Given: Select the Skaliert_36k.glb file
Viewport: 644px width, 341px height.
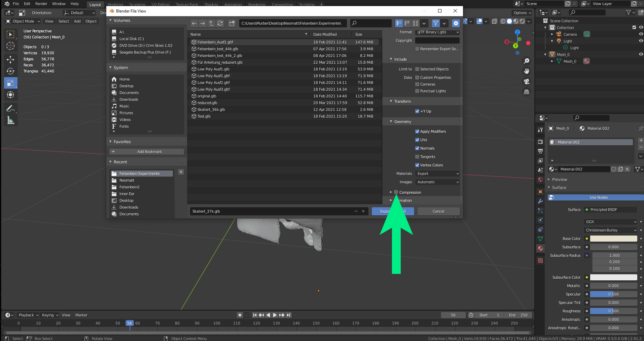Looking at the screenshot, I should pyautogui.click(x=211, y=110).
